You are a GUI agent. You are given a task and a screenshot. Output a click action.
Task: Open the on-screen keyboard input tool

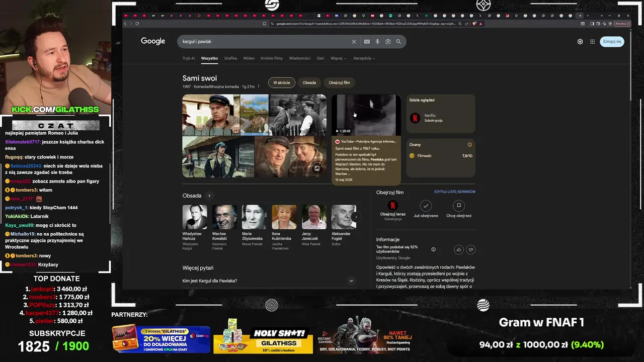pos(367,42)
